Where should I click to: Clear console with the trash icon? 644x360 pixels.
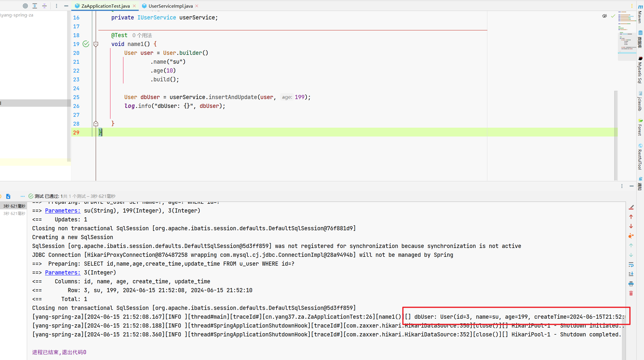click(631, 293)
